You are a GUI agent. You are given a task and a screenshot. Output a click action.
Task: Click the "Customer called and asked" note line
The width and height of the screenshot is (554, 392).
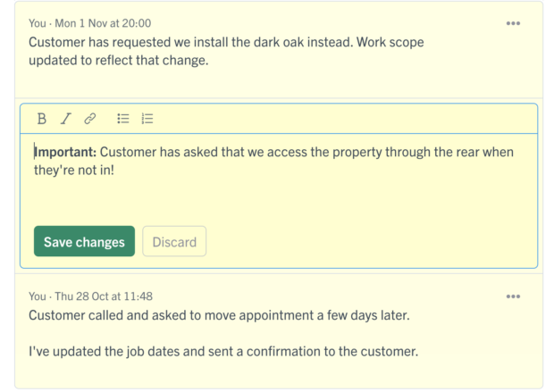coord(219,315)
